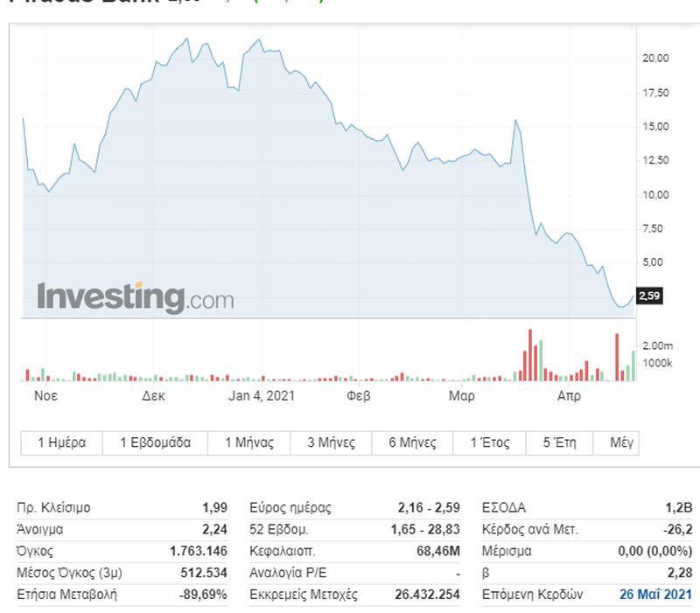The image size is (700, 613).
Task: Select the 1 Ημέρα time range tab
Action: 61,442
